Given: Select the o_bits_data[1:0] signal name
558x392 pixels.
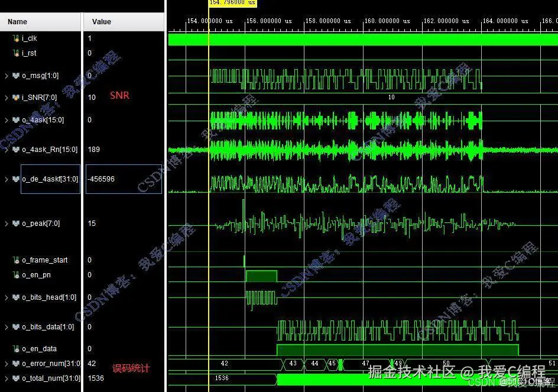Looking at the screenshot, I should tap(48, 327).
